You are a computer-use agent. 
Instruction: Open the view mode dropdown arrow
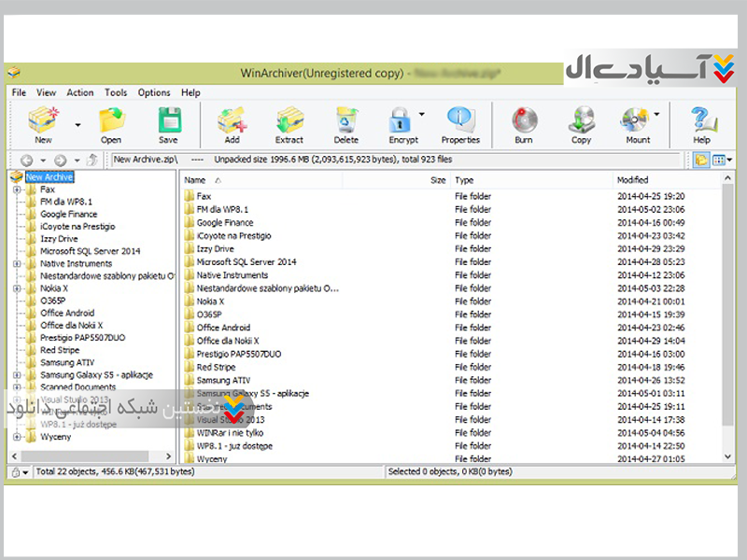[x=729, y=161]
